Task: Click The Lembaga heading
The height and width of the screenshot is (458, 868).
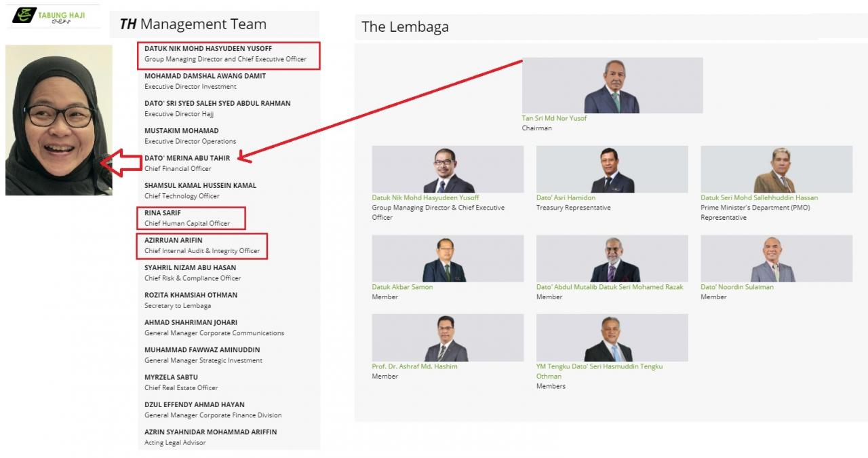Action: [x=405, y=27]
